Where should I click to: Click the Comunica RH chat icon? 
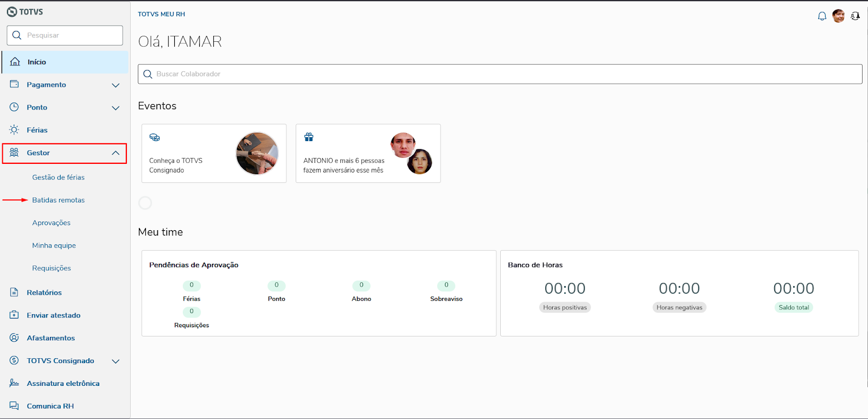point(14,406)
